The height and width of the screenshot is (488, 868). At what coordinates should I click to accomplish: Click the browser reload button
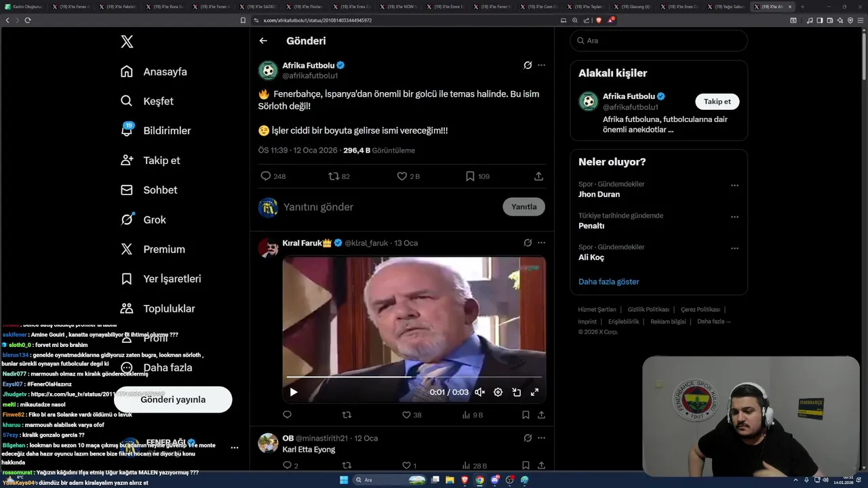[x=28, y=20]
